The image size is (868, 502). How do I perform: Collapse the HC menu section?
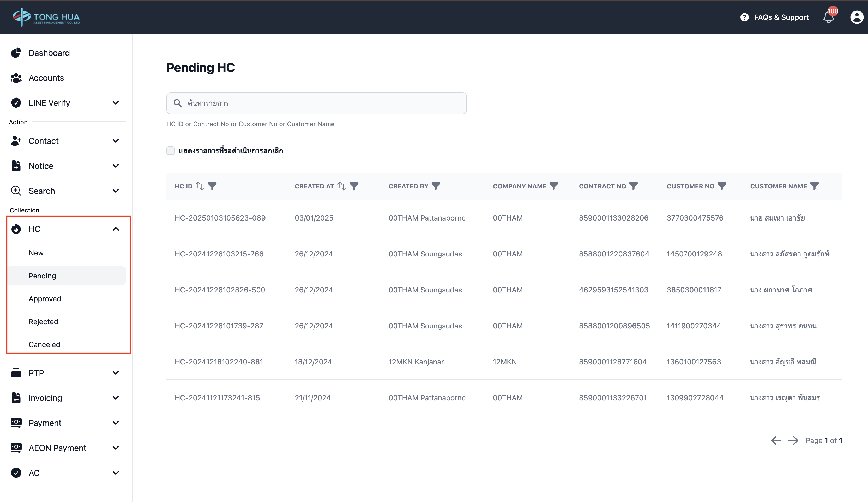point(116,229)
